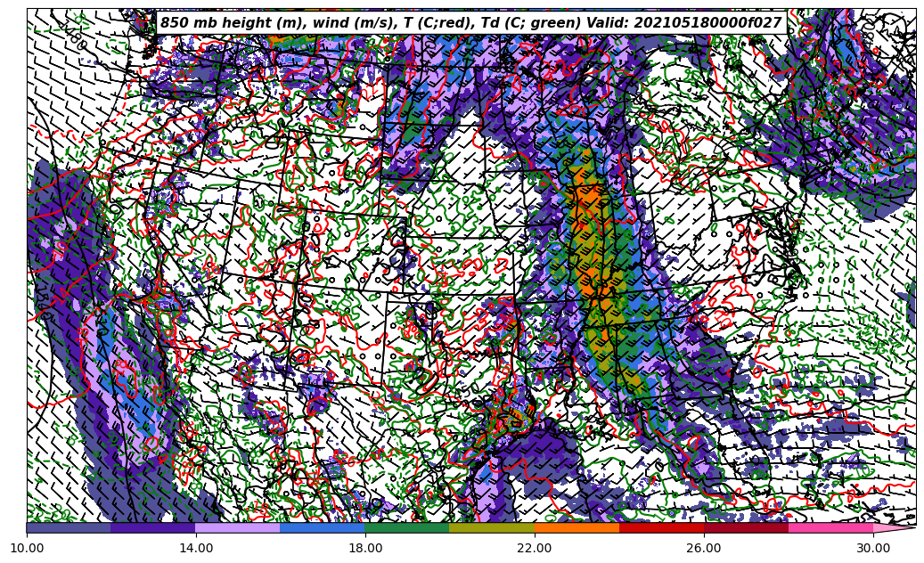Click the blue 16–18 colorbar segment
This screenshot has width=924, height=563.
tap(323, 527)
